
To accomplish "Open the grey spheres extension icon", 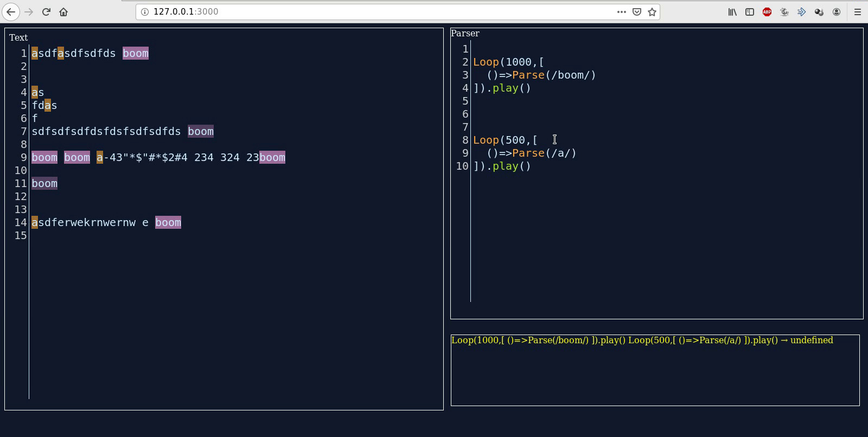I will click(819, 11).
